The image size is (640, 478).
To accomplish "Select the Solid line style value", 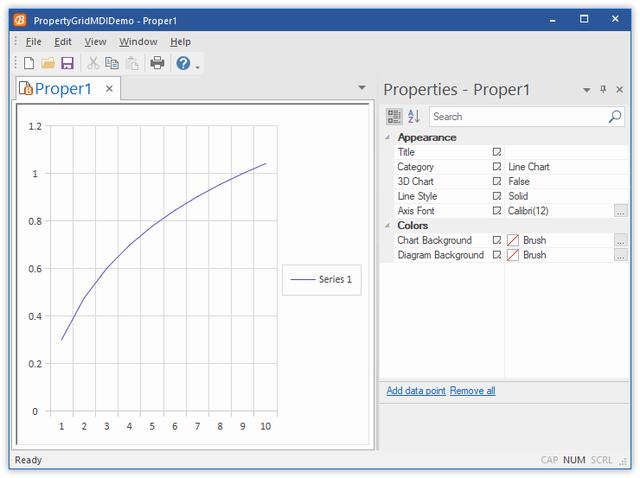I will [518, 196].
